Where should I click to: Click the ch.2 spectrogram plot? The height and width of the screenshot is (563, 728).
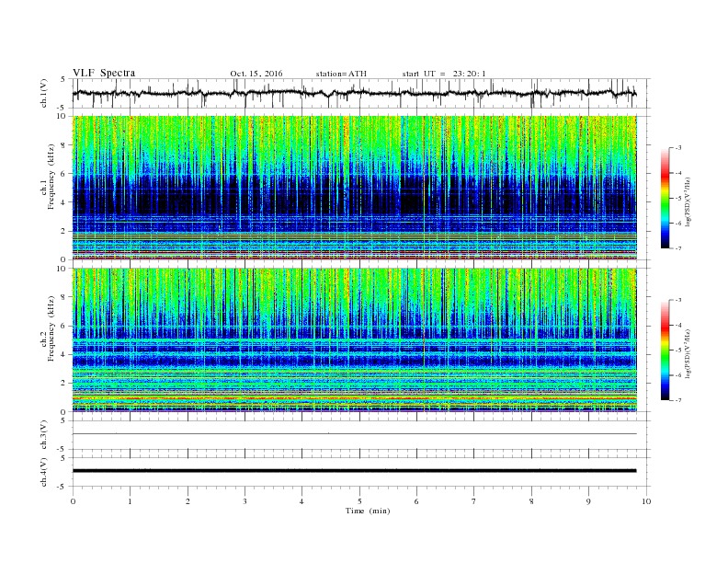pos(355,340)
